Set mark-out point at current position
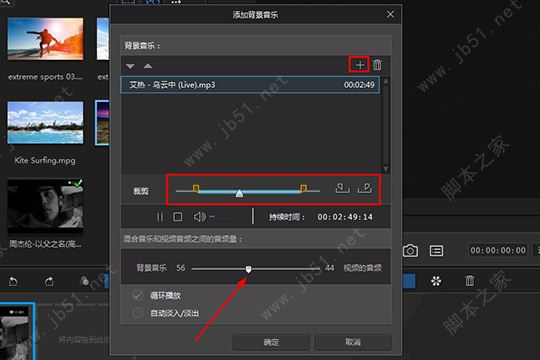The image size is (540, 360). pos(365,188)
